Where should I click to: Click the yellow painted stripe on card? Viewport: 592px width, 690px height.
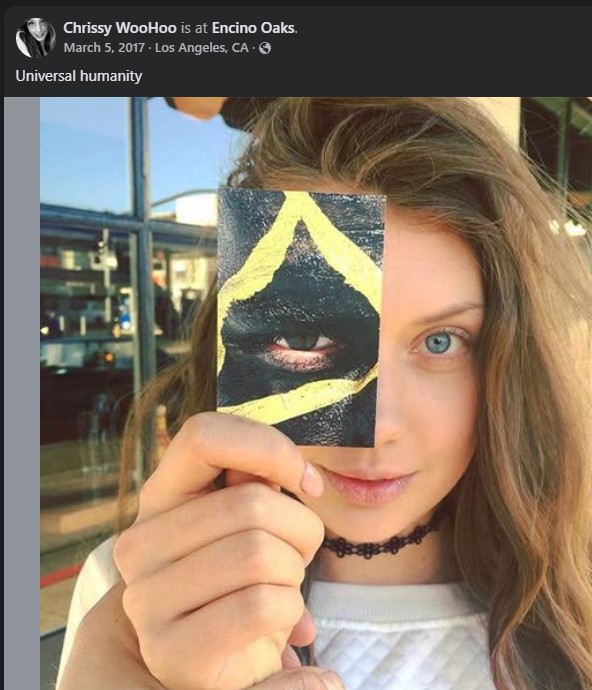click(x=299, y=398)
